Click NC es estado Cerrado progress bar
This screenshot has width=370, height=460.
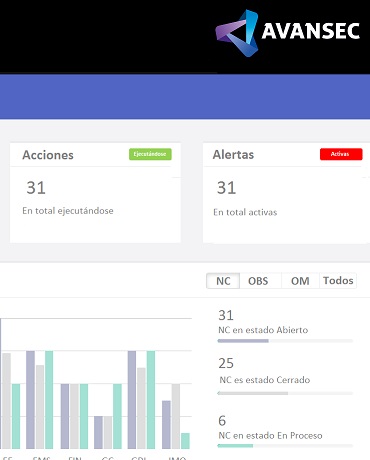[x=285, y=393]
